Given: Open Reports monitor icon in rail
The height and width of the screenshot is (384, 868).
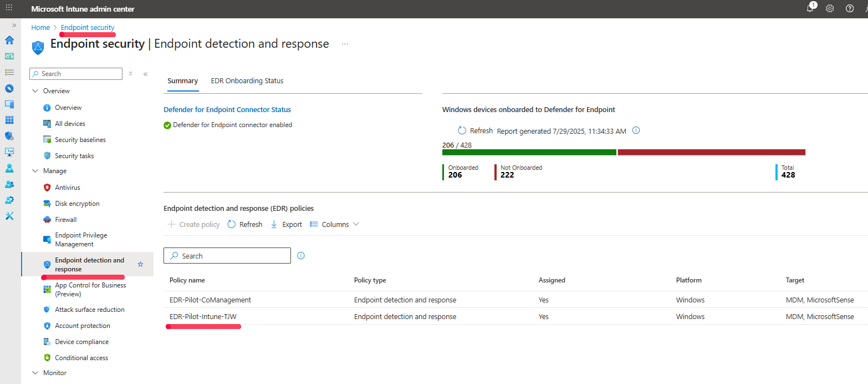Looking at the screenshot, I should coord(9,151).
